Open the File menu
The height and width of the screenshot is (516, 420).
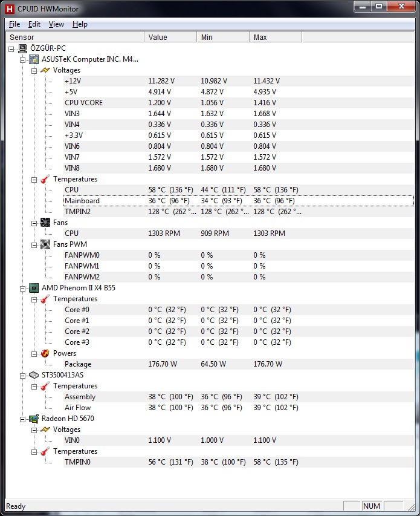[15, 24]
